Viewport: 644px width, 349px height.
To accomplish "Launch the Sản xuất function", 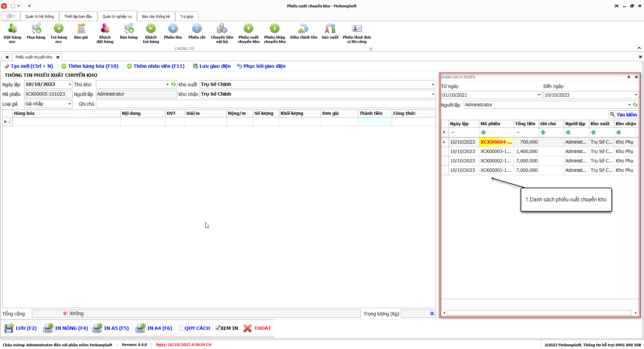I will click(x=330, y=32).
